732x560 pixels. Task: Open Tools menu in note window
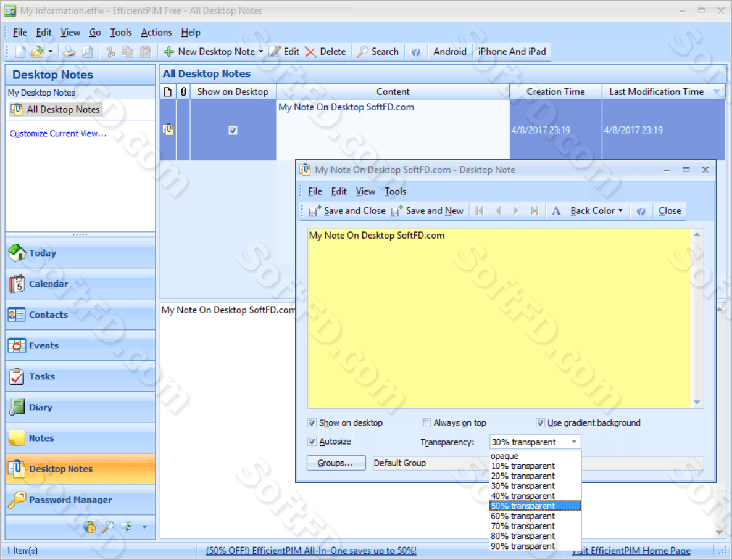pyautogui.click(x=395, y=191)
